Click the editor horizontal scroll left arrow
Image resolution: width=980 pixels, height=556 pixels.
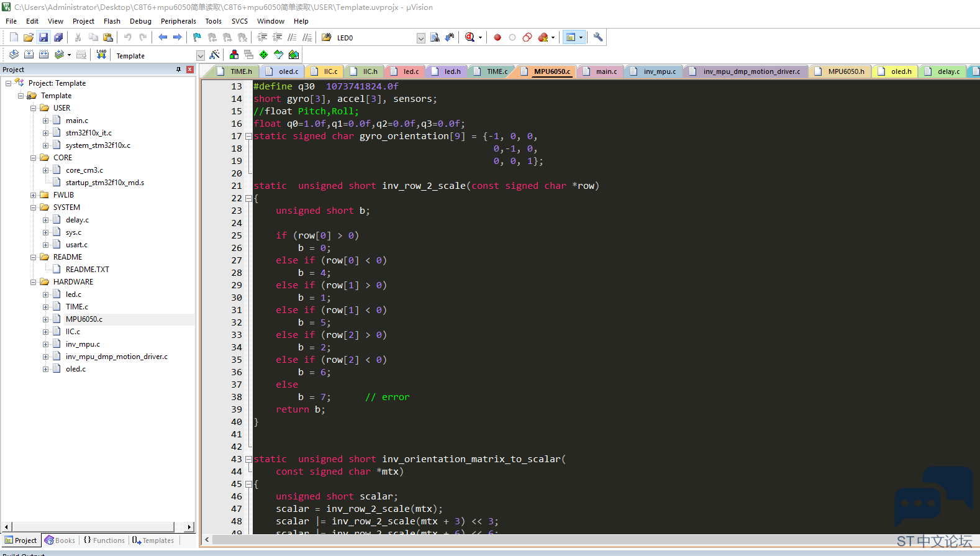click(x=207, y=540)
